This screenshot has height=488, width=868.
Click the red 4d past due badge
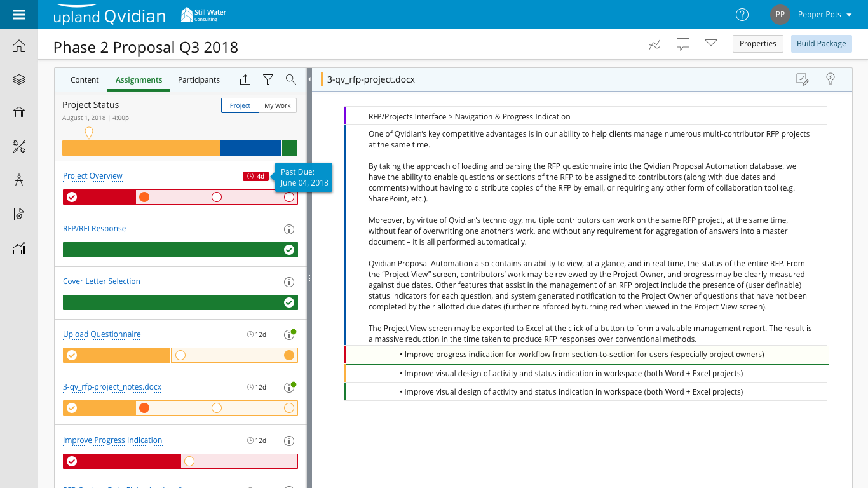[255, 176]
